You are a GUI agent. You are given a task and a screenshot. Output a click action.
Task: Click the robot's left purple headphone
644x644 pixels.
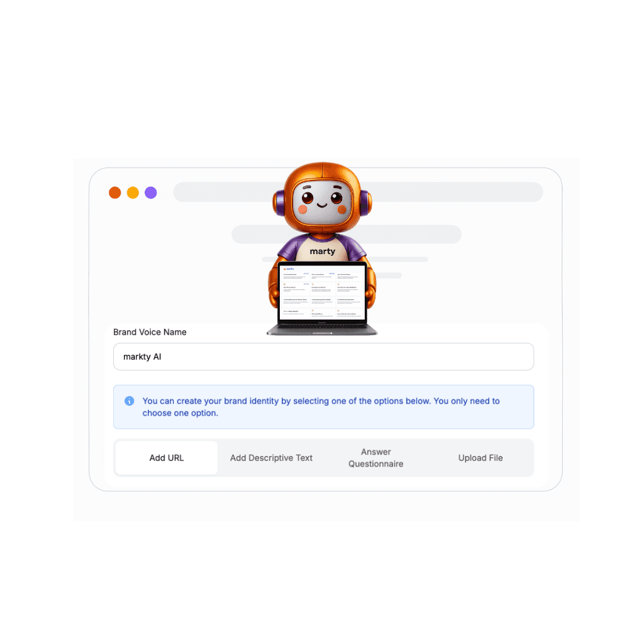[x=279, y=203]
